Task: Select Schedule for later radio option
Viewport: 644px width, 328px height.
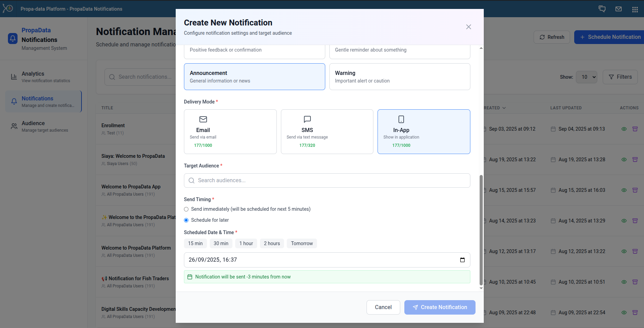Action: (x=186, y=220)
